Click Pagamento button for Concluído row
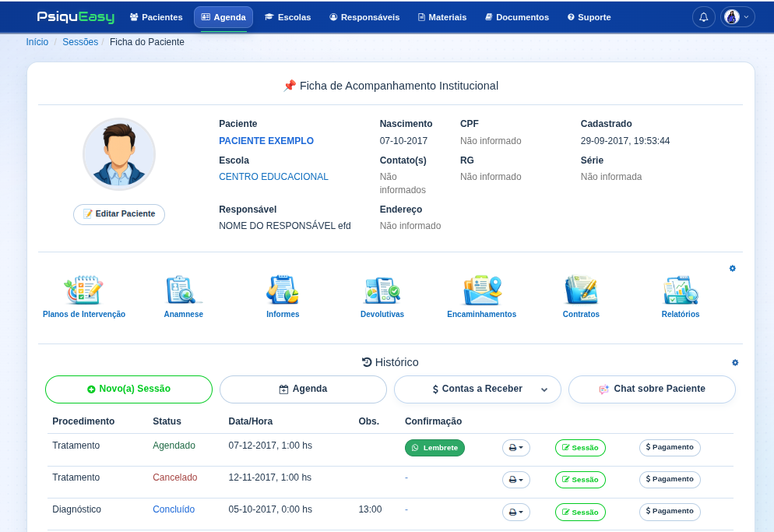 [x=670, y=512]
